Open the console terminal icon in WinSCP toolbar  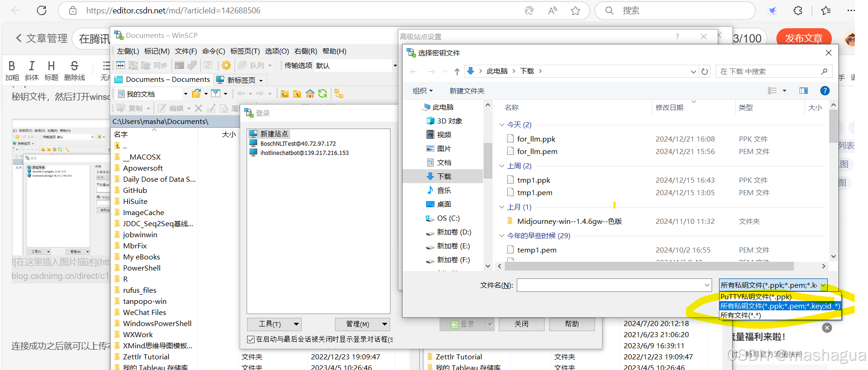tap(180, 65)
